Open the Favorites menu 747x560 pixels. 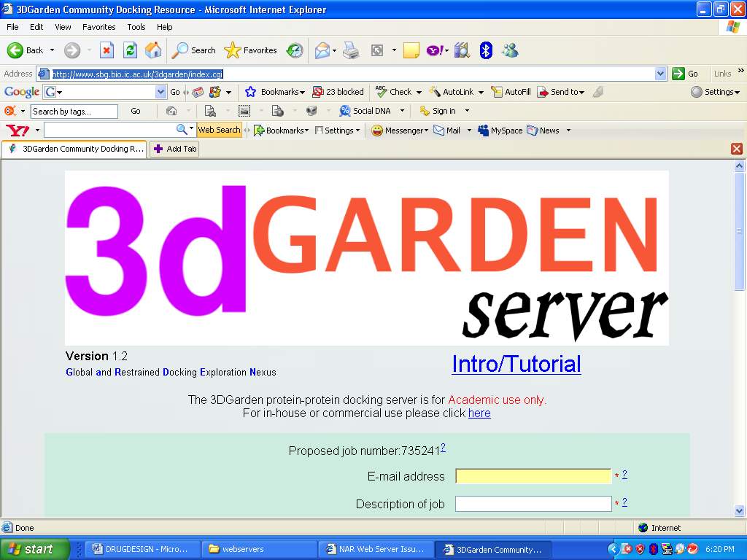(x=98, y=27)
